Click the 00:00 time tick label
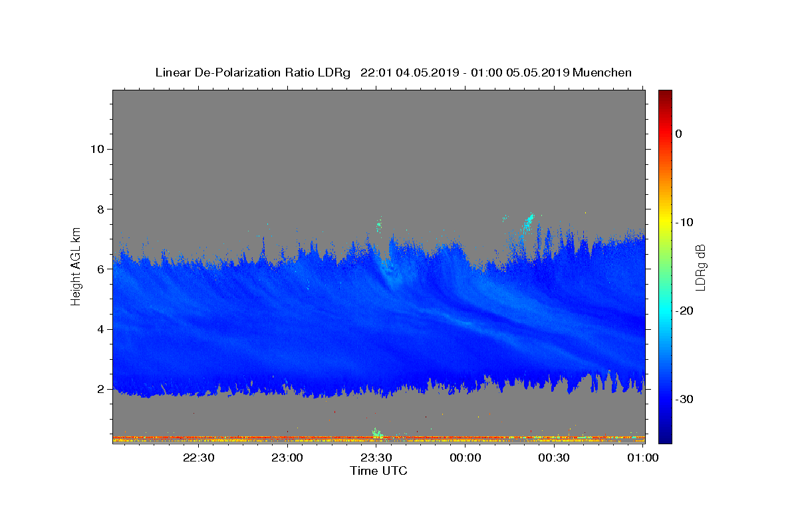Image resolution: width=798 pixels, height=532 pixels. pos(465,458)
